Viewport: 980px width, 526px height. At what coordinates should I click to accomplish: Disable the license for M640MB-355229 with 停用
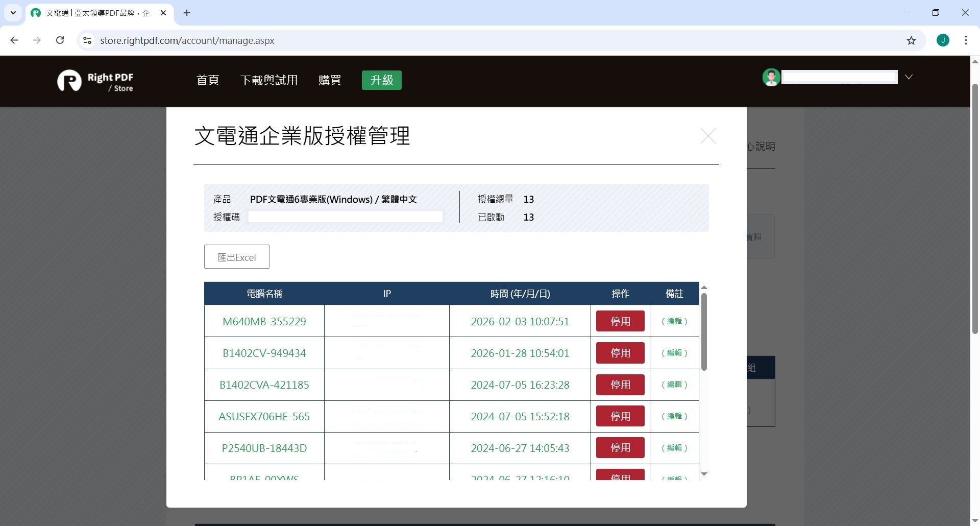[x=620, y=321]
